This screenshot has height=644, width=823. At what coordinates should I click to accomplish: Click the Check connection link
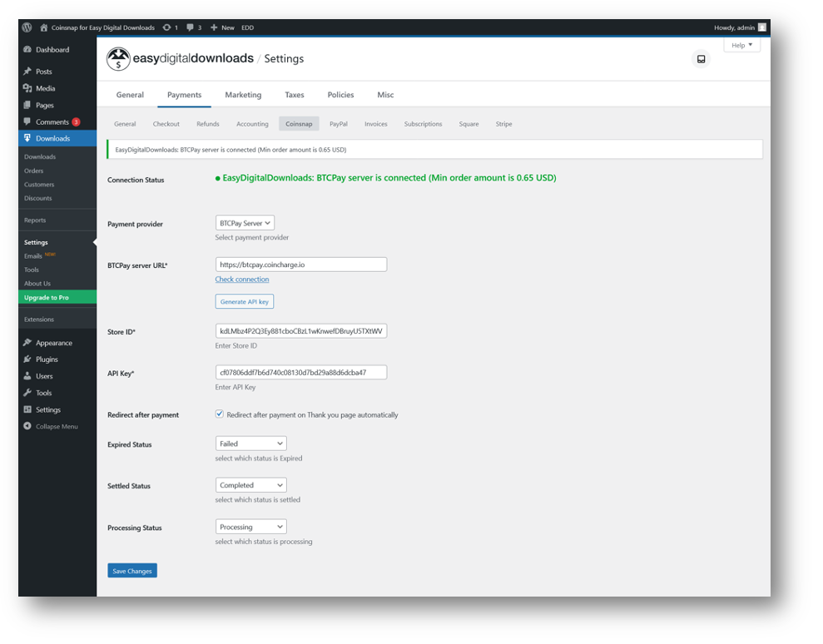[242, 280]
